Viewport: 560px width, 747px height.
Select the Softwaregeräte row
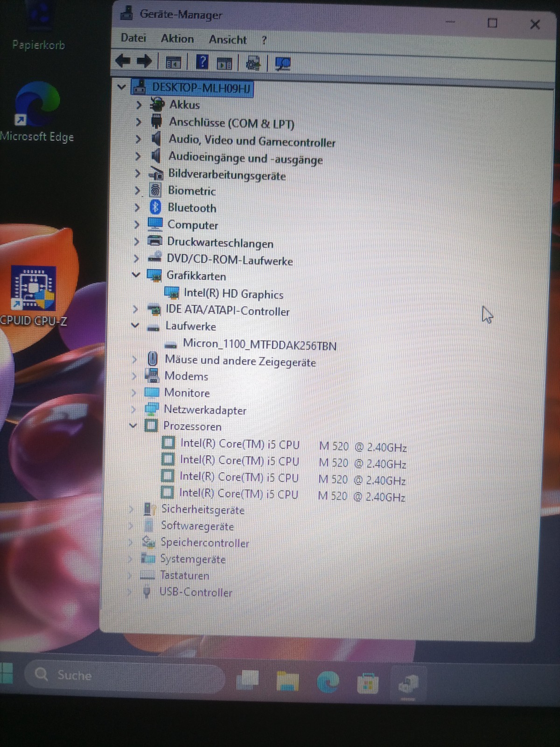pos(189,526)
